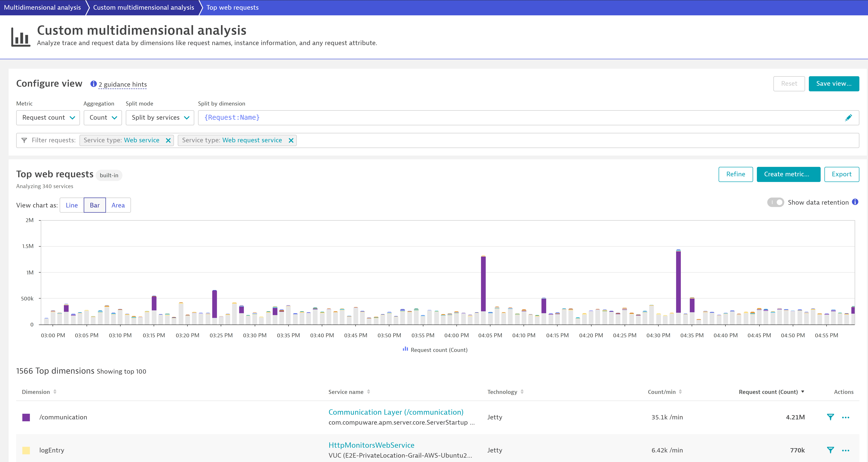
Task: Click the Analyzing 340 services text
Action: (x=45, y=186)
